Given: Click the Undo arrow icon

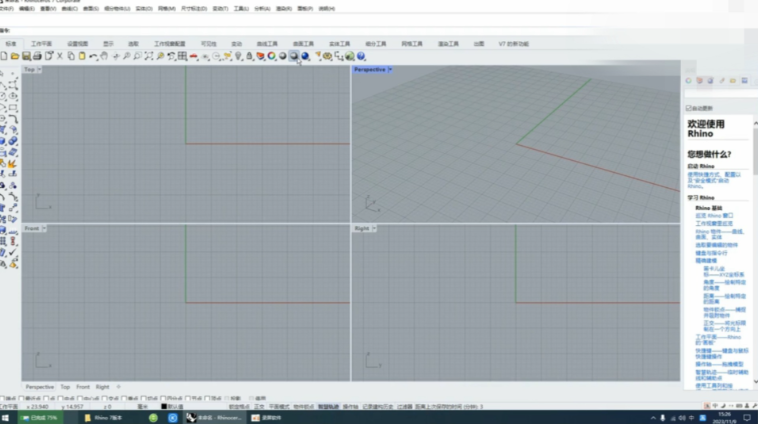Looking at the screenshot, I should (x=93, y=57).
